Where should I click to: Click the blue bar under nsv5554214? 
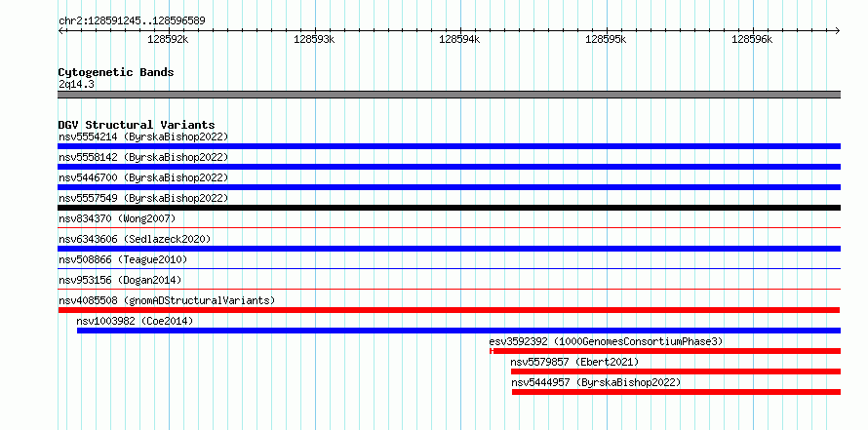tap(449, 146)
